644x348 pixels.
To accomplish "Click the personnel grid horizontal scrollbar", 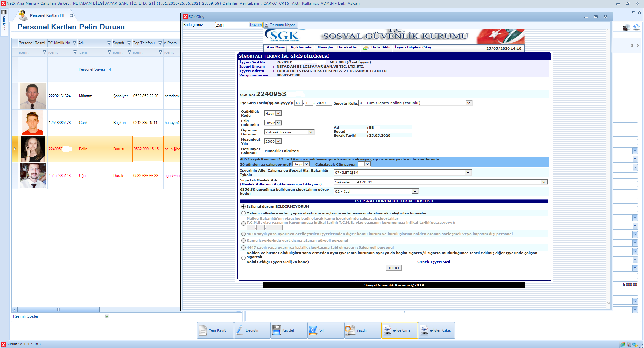I will [x=58, y=309].
